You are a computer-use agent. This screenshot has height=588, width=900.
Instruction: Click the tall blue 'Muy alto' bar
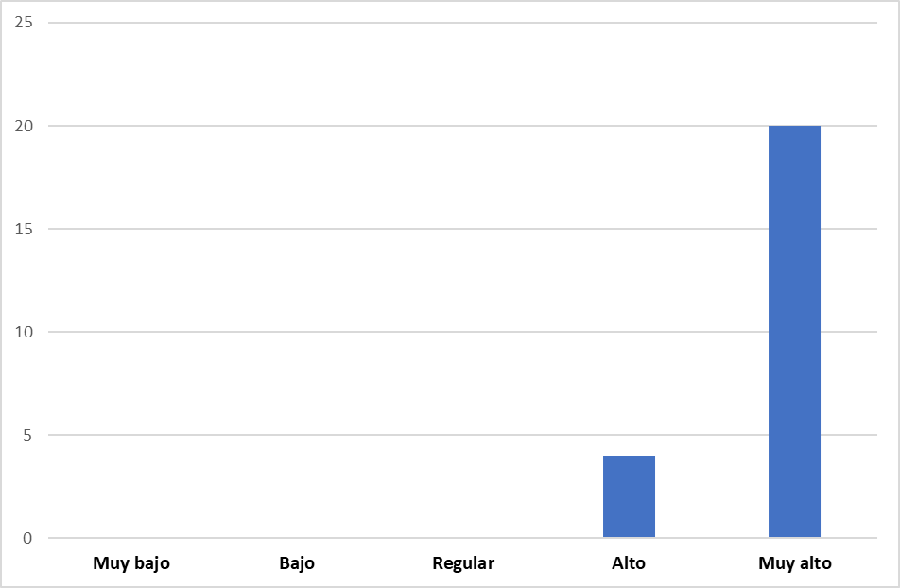(x=794, y=331)
